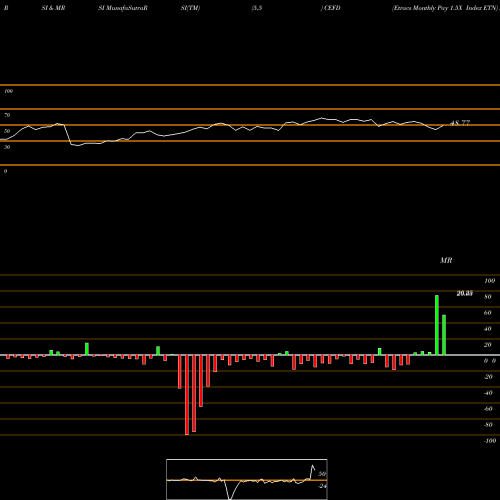Click the 'Etracs Monthly Pay 1.5X Index ETN' title
This screenshot has width=500, height=500.
pyautogui.click(x=445, y=8)
